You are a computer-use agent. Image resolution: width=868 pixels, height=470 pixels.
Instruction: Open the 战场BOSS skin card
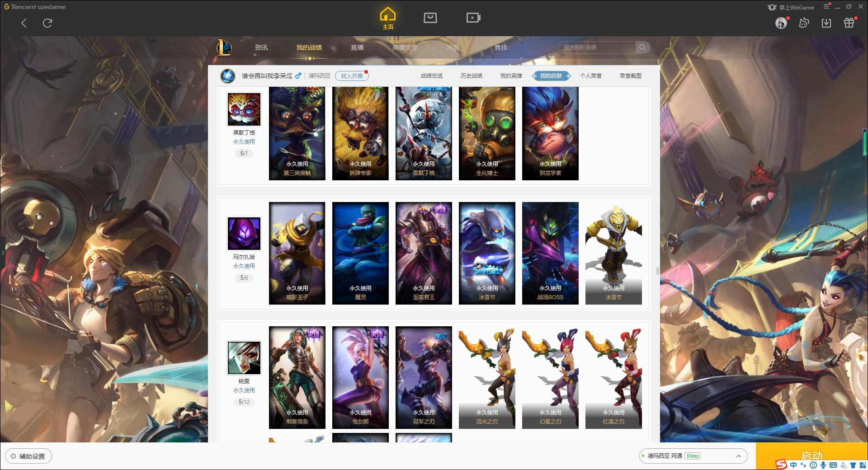[x=550, y=253]
